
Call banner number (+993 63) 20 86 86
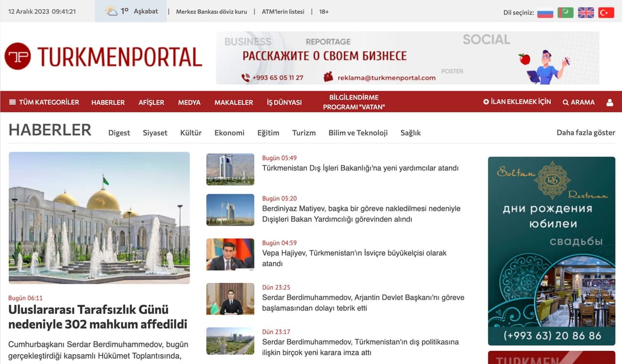tap(551, 336)
